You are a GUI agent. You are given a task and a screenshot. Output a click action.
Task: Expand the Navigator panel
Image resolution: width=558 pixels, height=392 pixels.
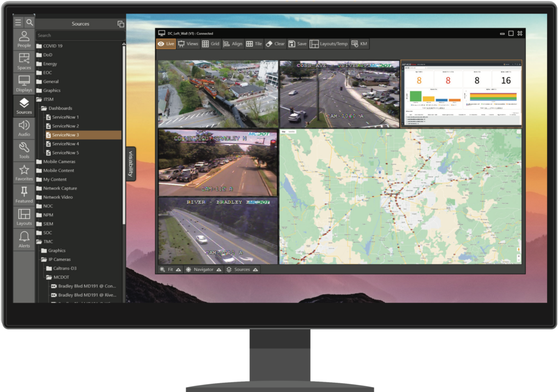203,269
